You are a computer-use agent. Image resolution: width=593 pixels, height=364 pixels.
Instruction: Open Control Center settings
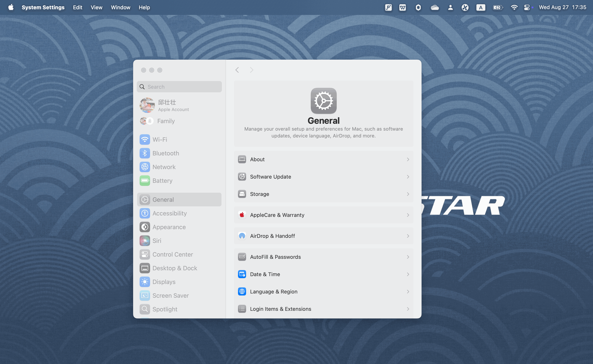click(x=179, y=254)
